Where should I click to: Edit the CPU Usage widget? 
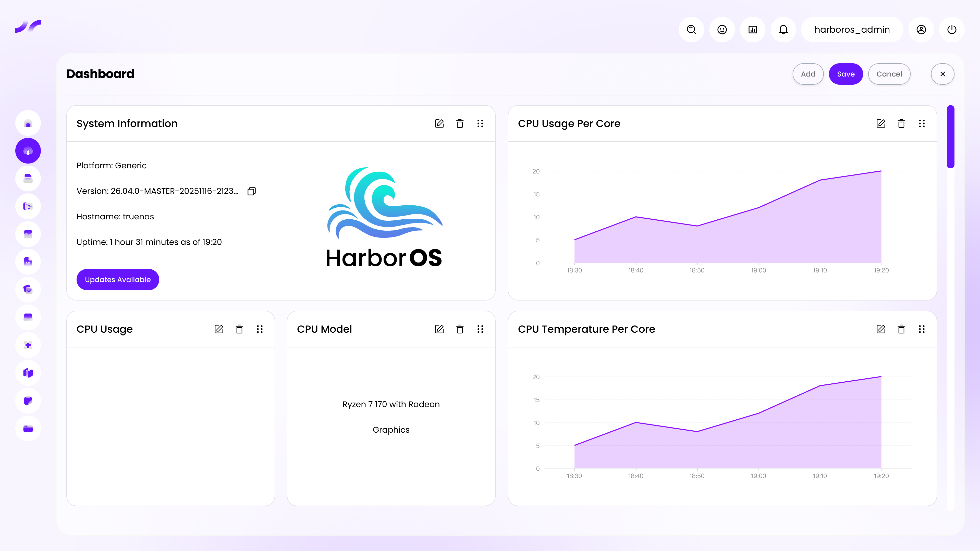coord(219,329)
